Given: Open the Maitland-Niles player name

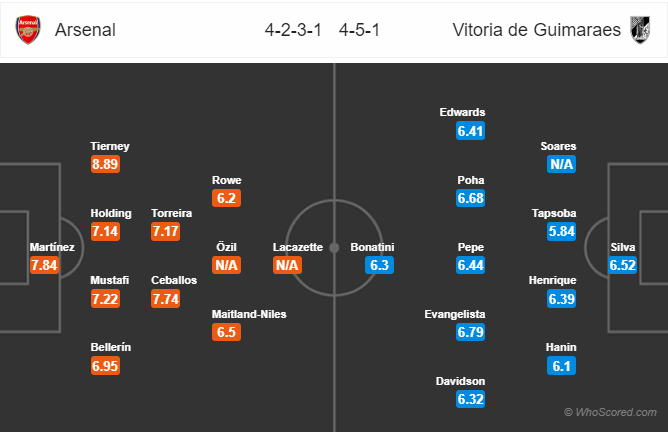Looking at the screenshot, I should click(x=249, y=314).
